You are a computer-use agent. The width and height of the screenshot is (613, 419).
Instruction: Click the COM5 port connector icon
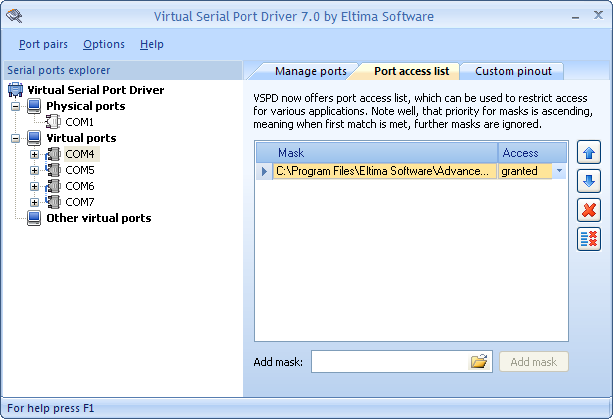pos(53,170)
